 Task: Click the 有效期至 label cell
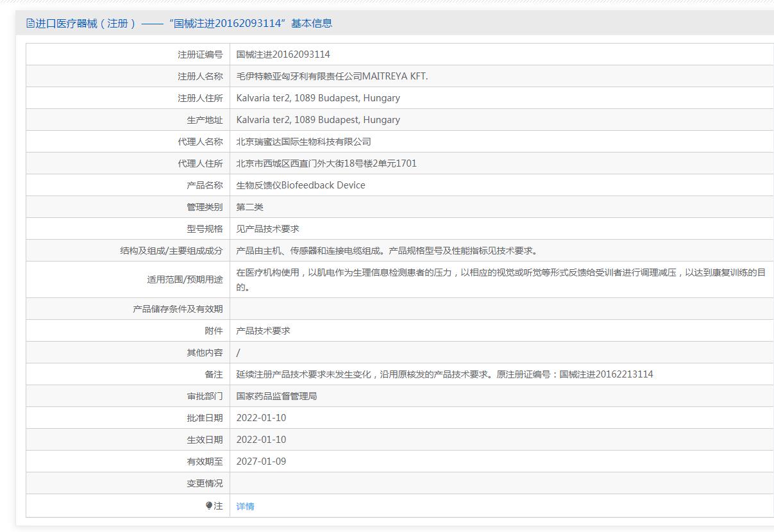click(128, 461)
